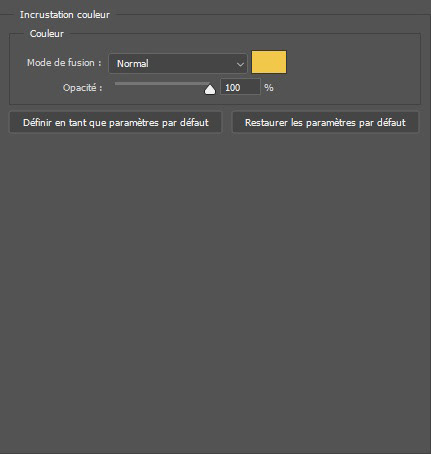The image size is (431, 454).
Task: Click the Opacité label text
Action: (82, 88)
